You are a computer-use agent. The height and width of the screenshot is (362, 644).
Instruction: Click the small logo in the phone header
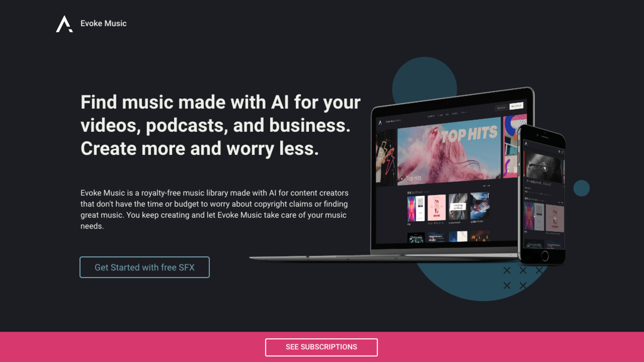coord(526,144)
